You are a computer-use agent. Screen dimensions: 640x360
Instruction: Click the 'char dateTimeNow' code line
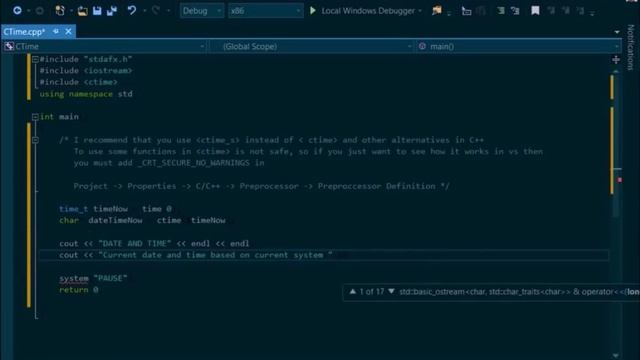[x=142, y=220]
